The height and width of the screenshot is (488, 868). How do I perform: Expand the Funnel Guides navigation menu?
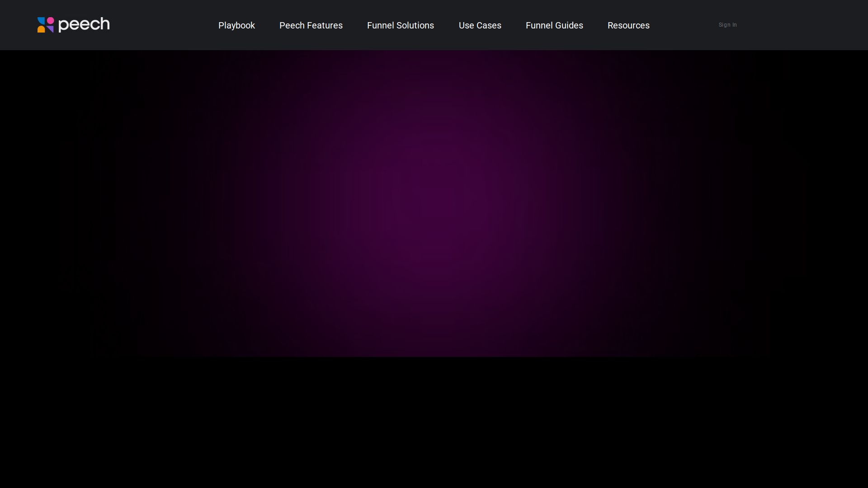coord(554,25)
